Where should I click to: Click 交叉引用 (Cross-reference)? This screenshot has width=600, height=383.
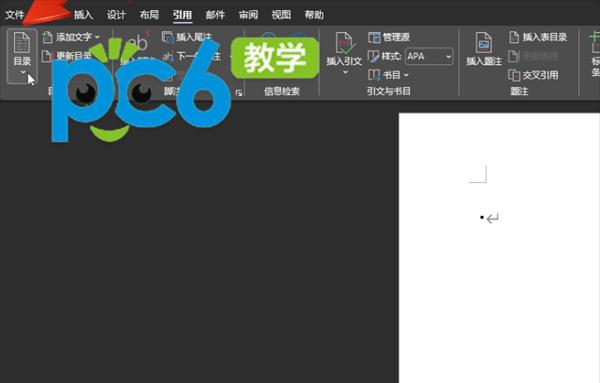click(x=533, y=75)
